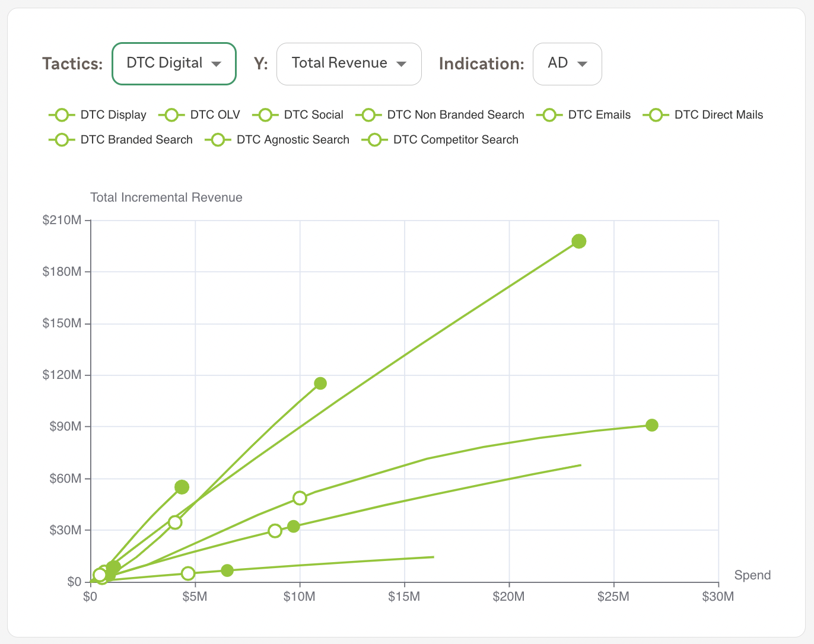
Task: Toggle the DTC Display legend marker
Action: [x=62, y=115]
